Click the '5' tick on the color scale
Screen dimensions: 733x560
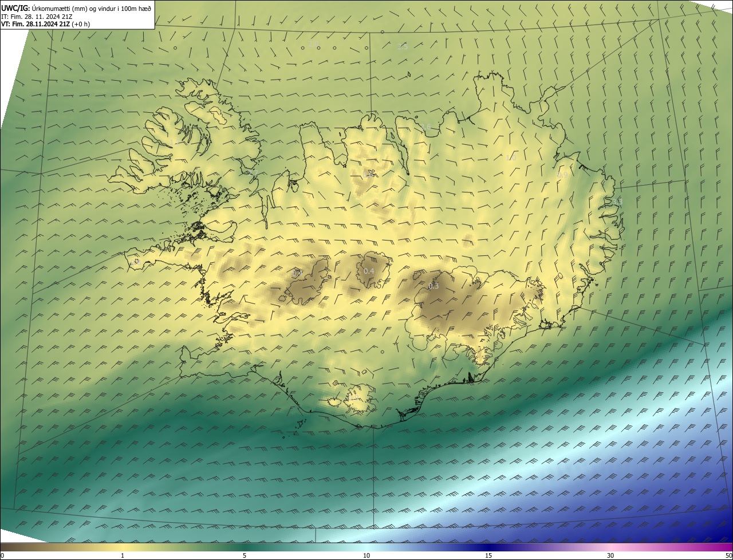click(245, 555)
